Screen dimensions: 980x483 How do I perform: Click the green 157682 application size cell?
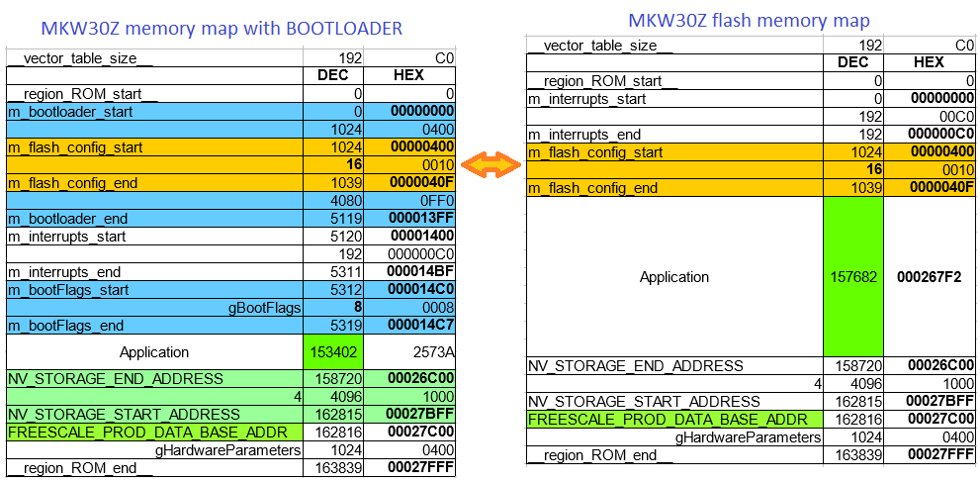click(853, 276)
